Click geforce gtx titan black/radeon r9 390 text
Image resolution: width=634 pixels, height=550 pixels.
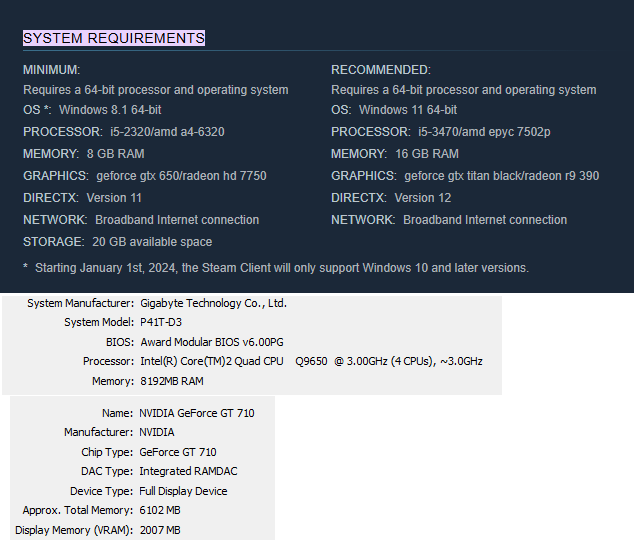click(502, 176)
